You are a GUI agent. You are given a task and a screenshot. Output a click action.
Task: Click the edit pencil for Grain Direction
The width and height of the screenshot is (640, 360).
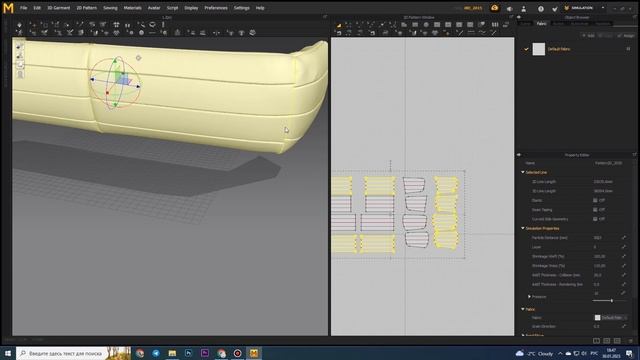(623, 326)
